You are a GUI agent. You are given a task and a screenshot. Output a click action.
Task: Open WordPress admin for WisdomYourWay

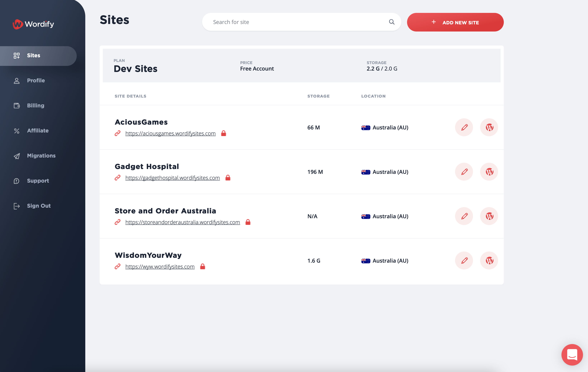click(489, 260)
